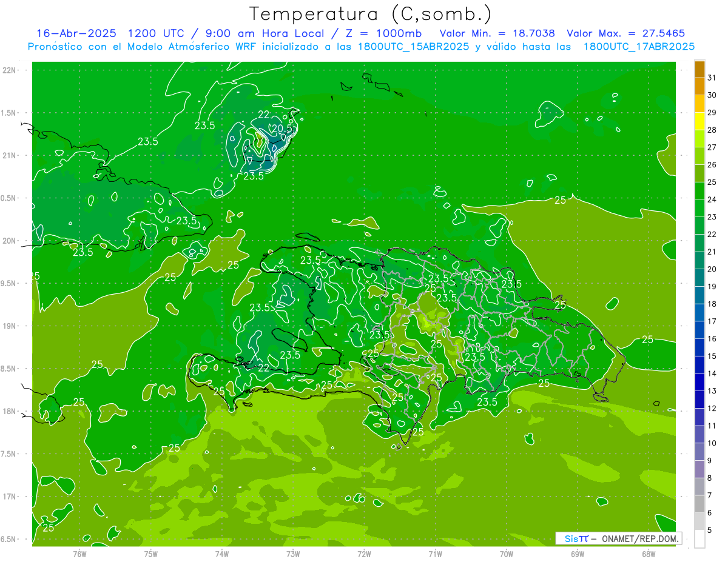
Task: Pick the yellow colorbar segment between 28 and 29
Action: (x=700, y=121)
